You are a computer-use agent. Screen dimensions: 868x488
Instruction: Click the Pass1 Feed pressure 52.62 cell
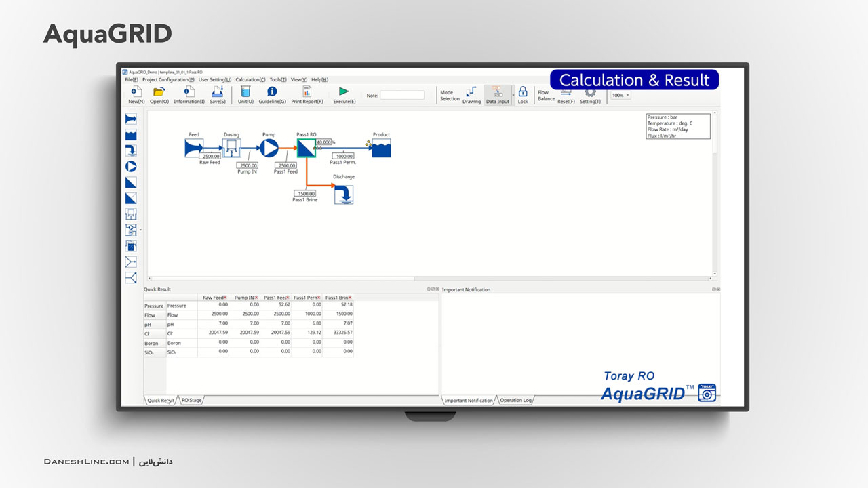[x=276, y=305]
